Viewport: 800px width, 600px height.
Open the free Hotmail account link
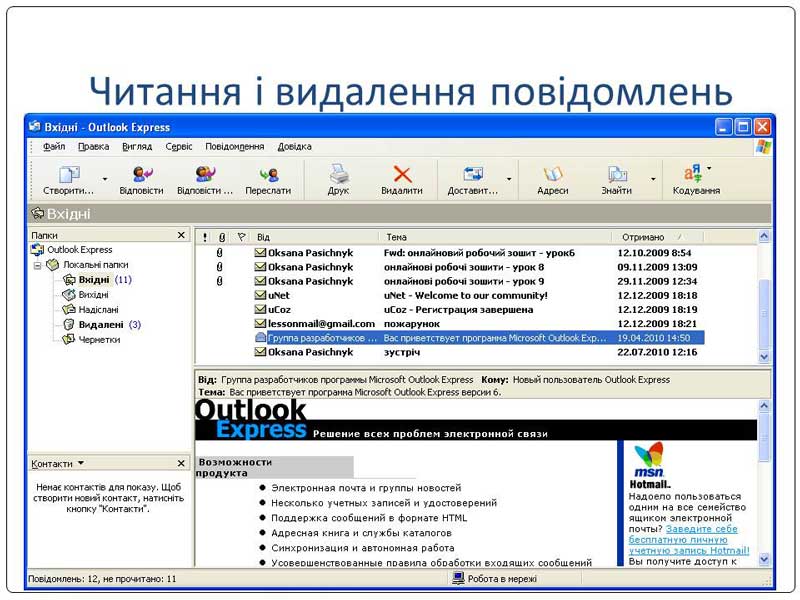tap(688, 540)
